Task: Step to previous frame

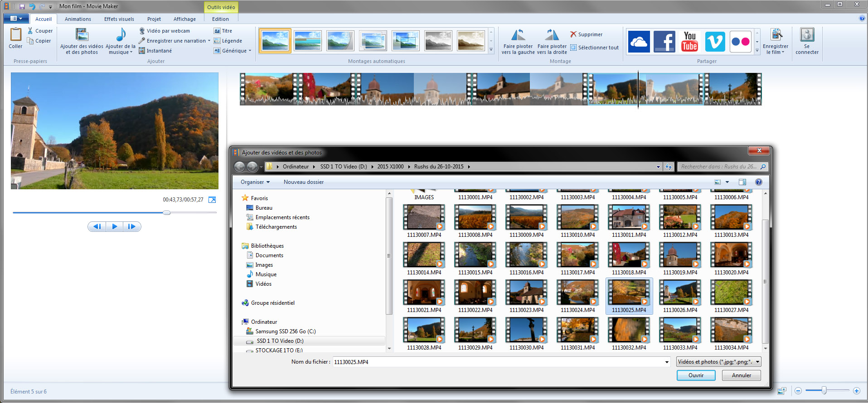Action: click(x=97, y=226)
